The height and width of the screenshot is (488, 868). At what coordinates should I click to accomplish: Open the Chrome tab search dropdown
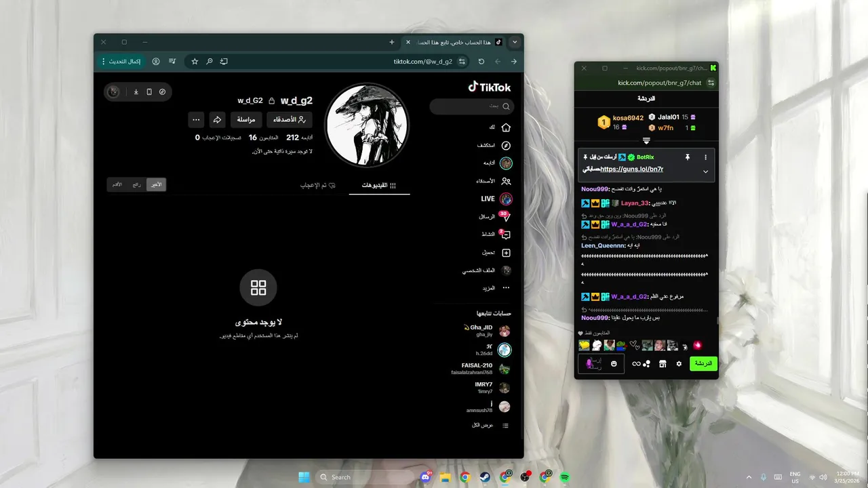point(515,42)
